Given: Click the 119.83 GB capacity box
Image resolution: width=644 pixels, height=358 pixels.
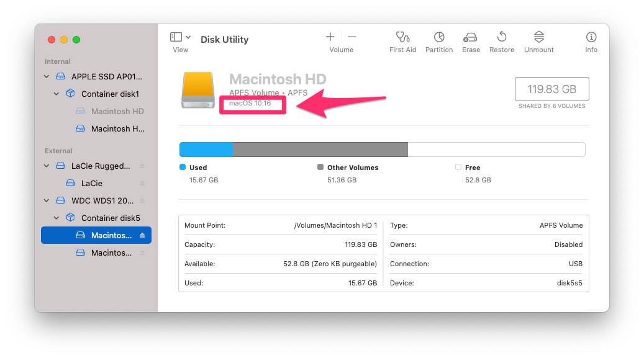Looking at the screenshot, I should click(x=551, y=89).
